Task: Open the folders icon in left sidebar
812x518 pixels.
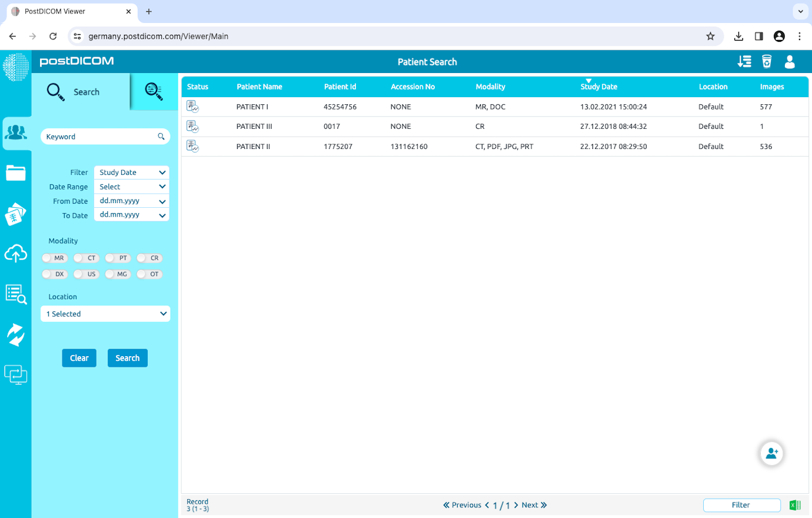Action: point(16,173)
